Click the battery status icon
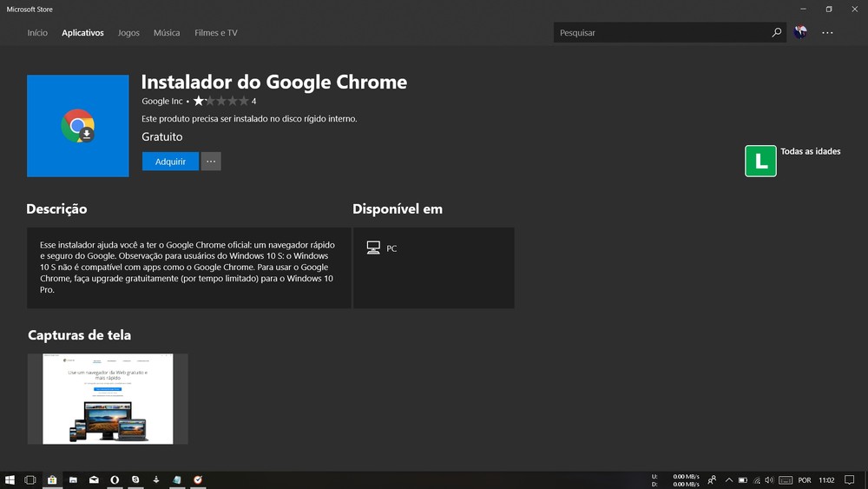This screenshot has height=489, width=868. 743,480
